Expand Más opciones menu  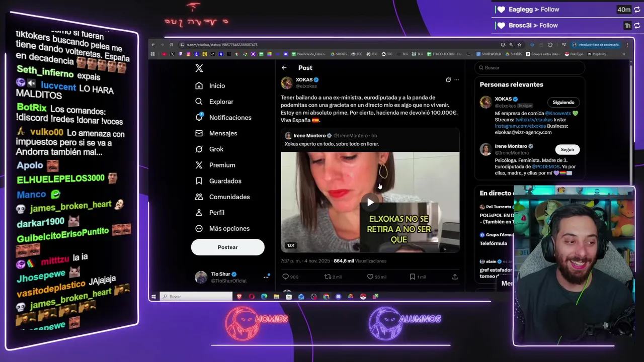pyautogui.click(x=222, y=228)
